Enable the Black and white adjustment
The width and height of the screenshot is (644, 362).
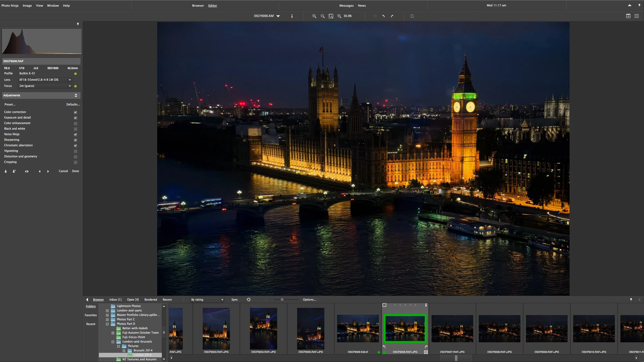click(75, 129)
